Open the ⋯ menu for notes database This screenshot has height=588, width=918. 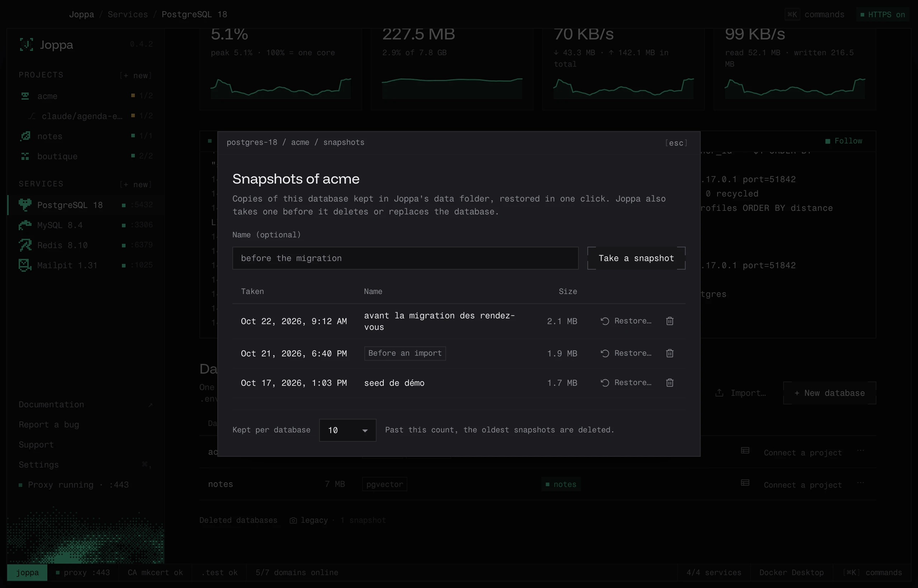click(860, 483)
